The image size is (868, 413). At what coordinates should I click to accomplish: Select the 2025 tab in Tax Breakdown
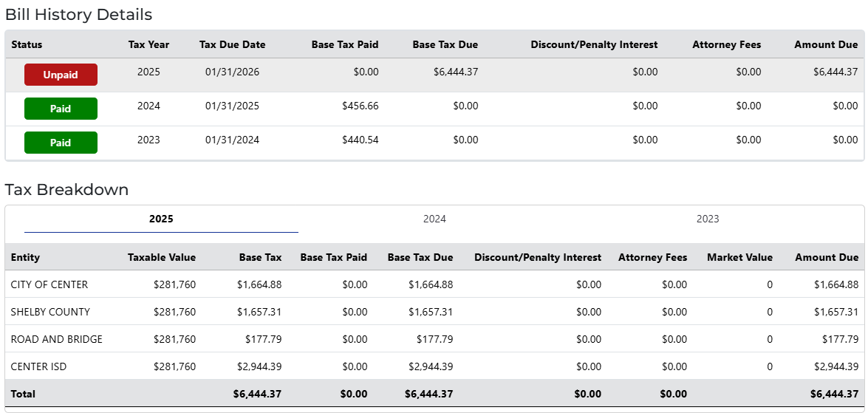(x=161, y=219)
